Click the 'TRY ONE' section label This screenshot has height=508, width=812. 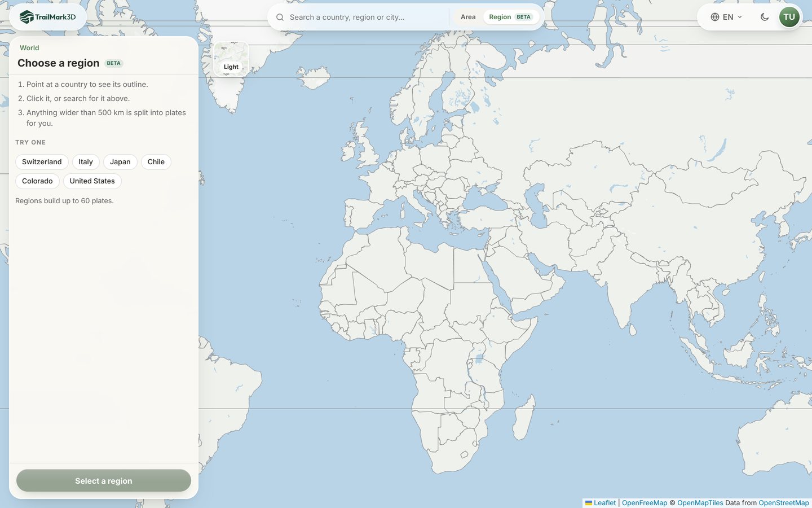tap(30, 143)
